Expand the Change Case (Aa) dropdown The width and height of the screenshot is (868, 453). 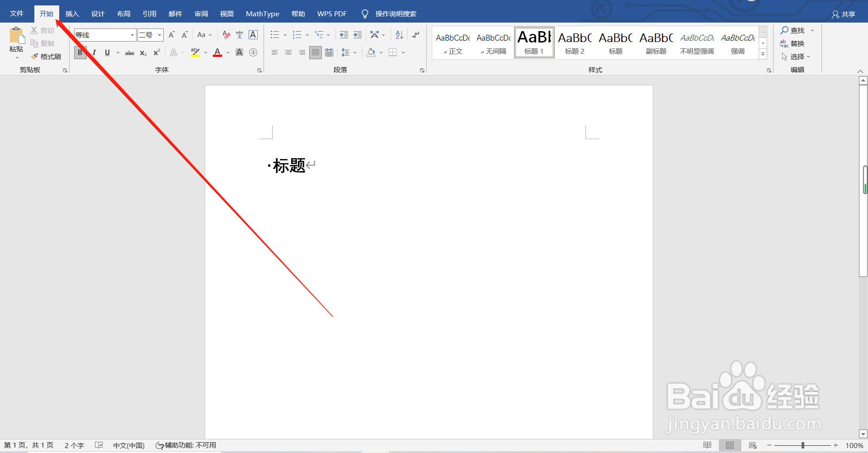[x=210, y=35]
